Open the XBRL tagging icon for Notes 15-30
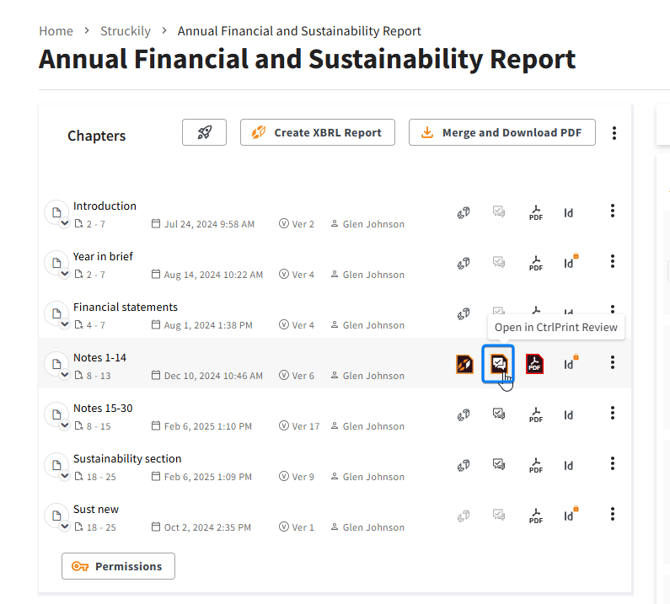This screenshot has height=604, width=670. pyautogui.click(x=464, y=414)
